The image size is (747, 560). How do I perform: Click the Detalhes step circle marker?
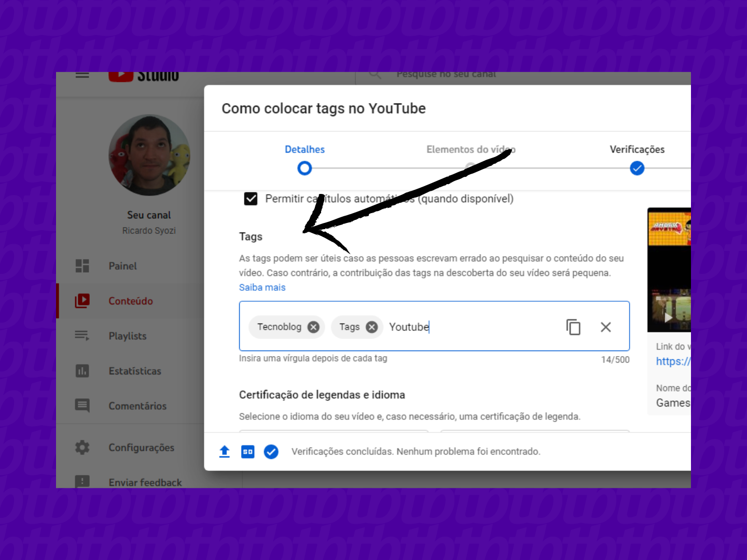(x=305, y=169)
